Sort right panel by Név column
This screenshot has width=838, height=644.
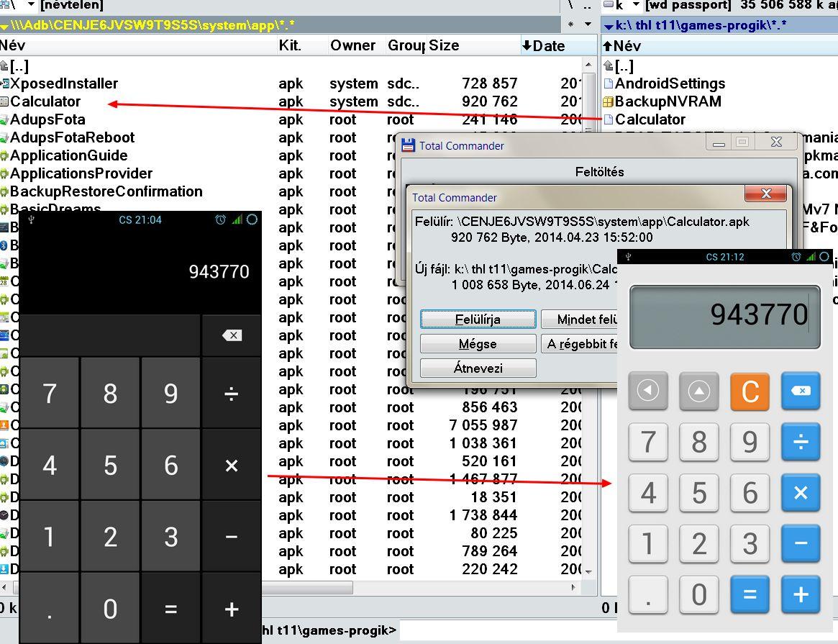[x=719, y=45]
